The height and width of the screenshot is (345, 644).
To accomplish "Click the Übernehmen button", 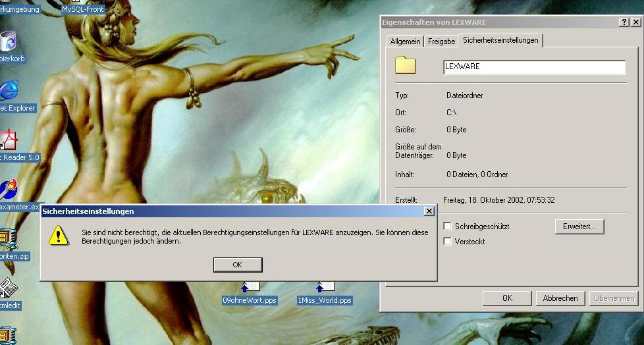I will click(x=614, y=298).
